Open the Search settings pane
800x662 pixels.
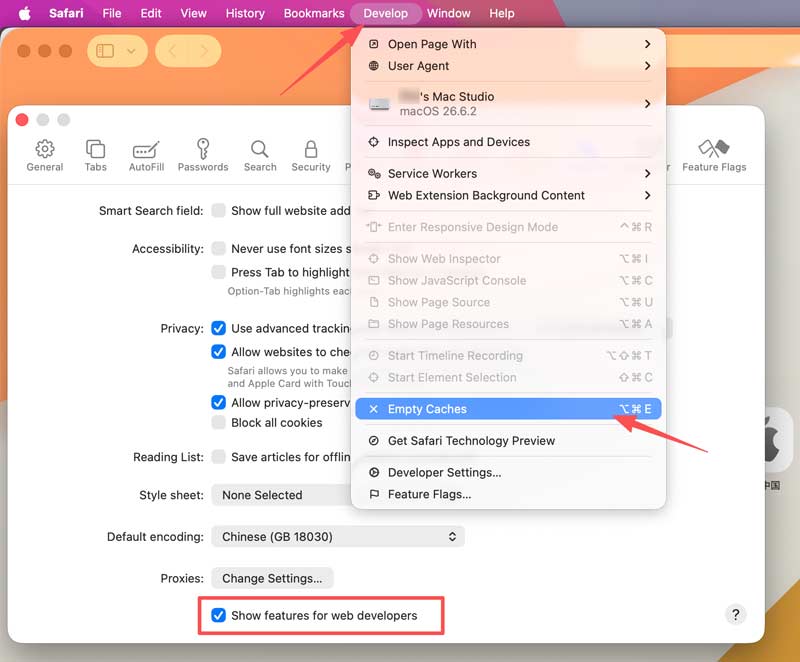pos(260,156)
